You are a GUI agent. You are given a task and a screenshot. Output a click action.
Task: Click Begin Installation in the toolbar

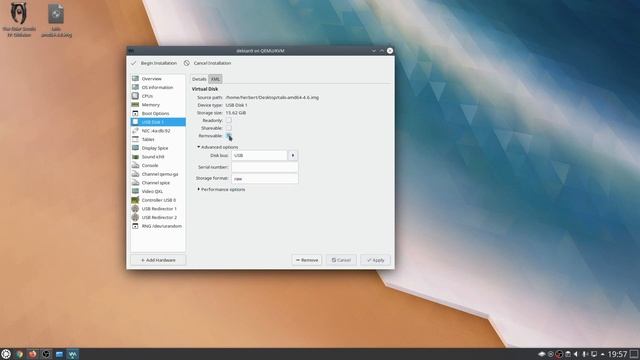click(x=154, y=63)
